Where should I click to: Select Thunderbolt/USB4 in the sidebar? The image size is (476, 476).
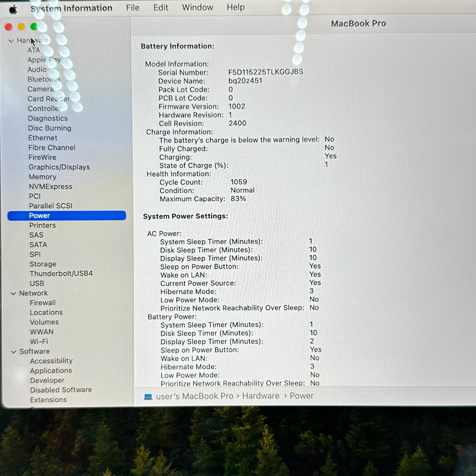coord(61,273)
